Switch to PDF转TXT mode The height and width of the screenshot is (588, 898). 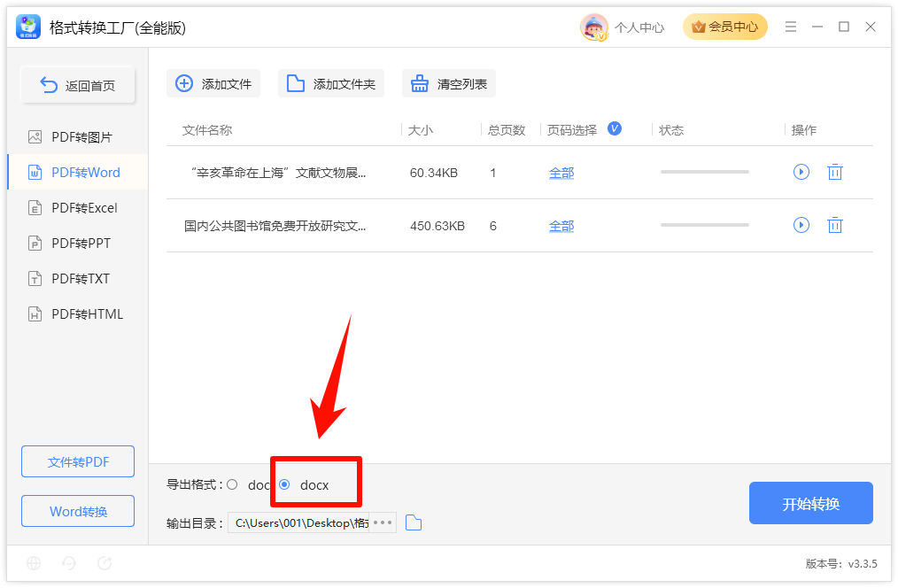77,279
